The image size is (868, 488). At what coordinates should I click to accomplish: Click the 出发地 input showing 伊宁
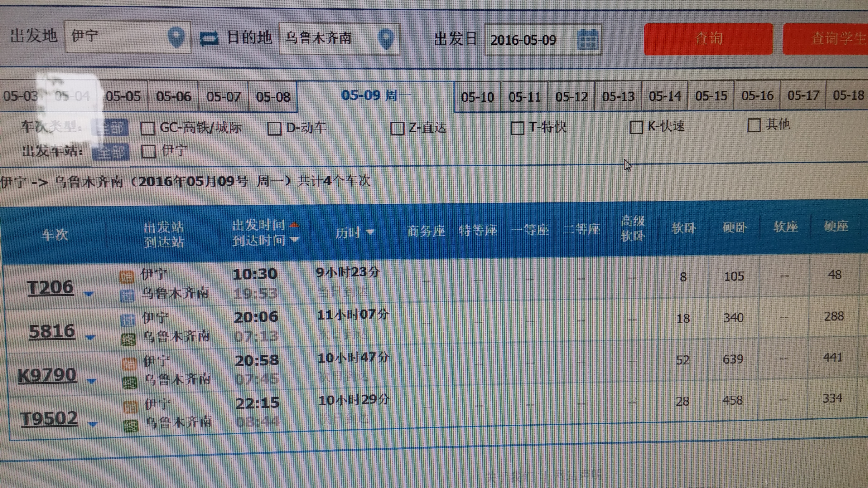tap(128, 37)
